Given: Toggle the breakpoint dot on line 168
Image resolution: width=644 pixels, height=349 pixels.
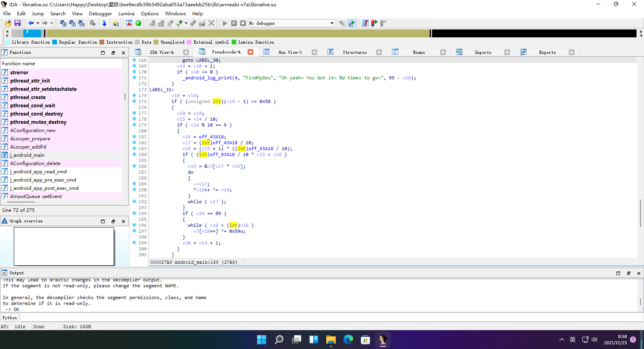Looking at the screenshot, I should tap(134, 60).
